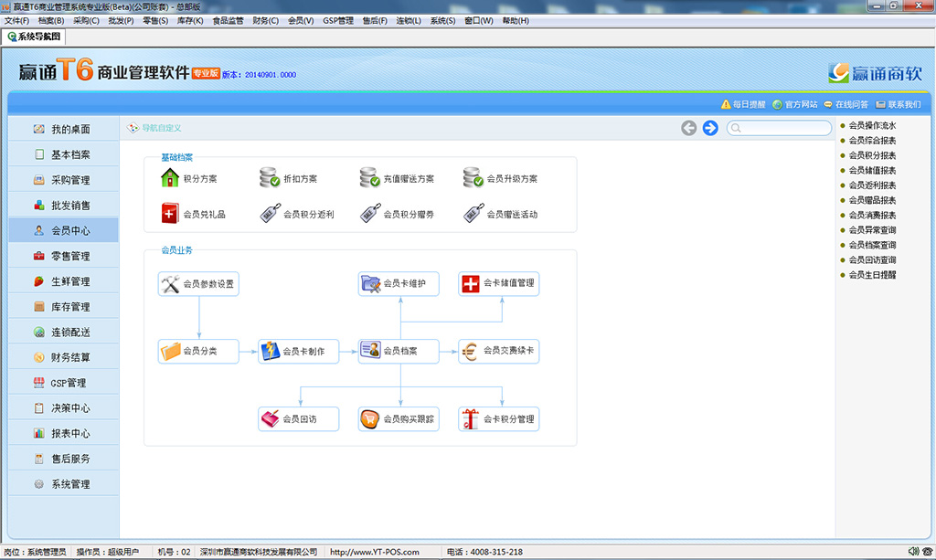Open 会员交费续卡 euro icon
Viewport: 936px width, 560px height.
[x=471, y=351]
